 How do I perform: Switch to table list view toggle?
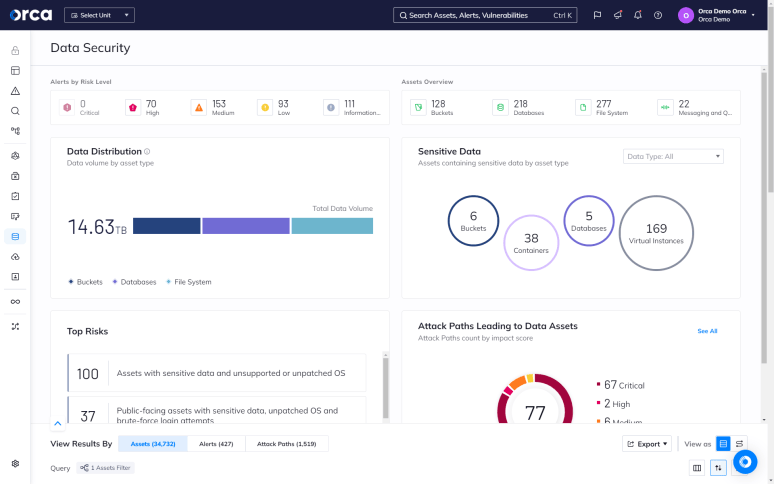723,444
